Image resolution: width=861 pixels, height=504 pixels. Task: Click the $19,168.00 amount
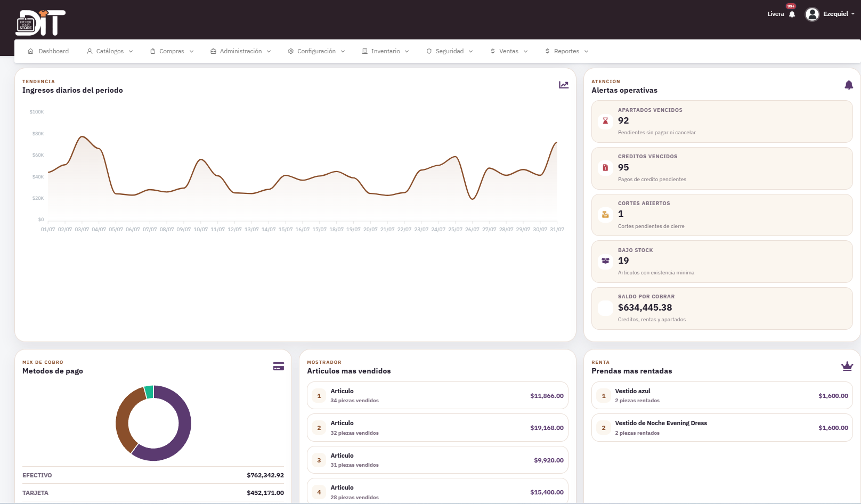click(x=547, y=428)
